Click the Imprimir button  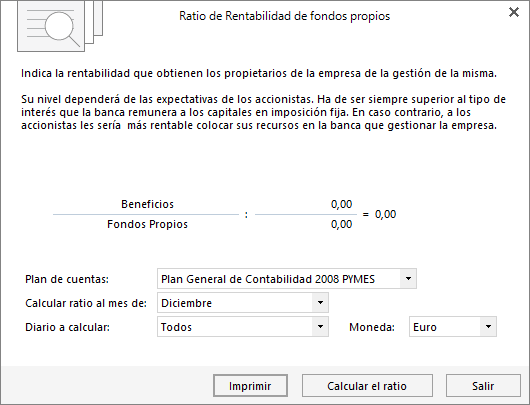[250, 386]
